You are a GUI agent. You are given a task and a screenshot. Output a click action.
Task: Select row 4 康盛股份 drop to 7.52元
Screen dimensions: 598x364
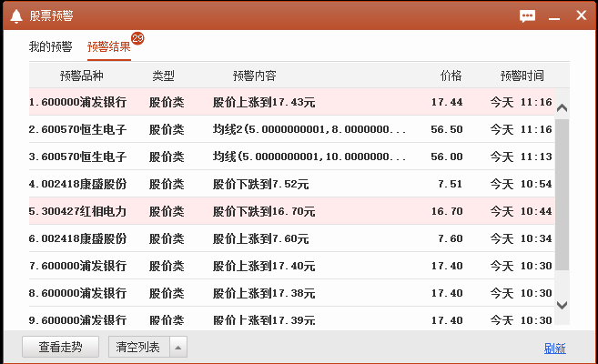point(291,184)
